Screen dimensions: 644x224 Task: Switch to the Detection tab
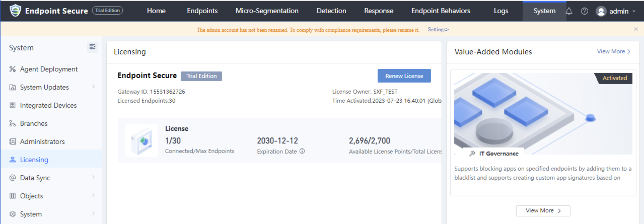331,11
